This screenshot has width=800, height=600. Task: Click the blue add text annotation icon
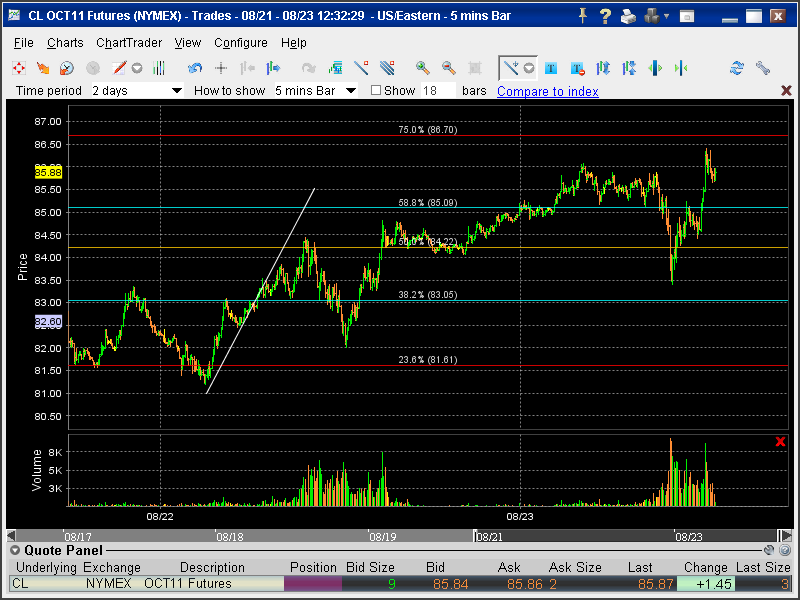(551, 68)
